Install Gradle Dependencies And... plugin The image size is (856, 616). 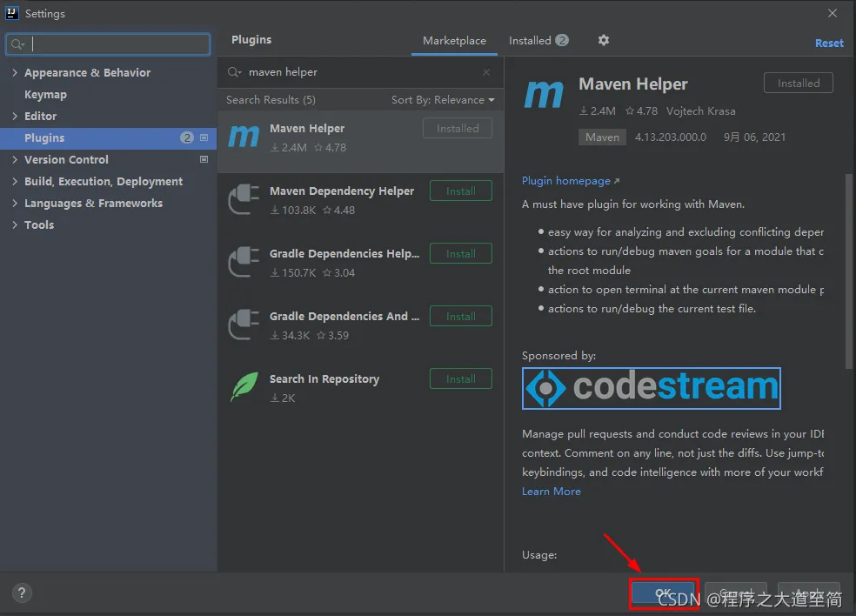tap(461, 317)
